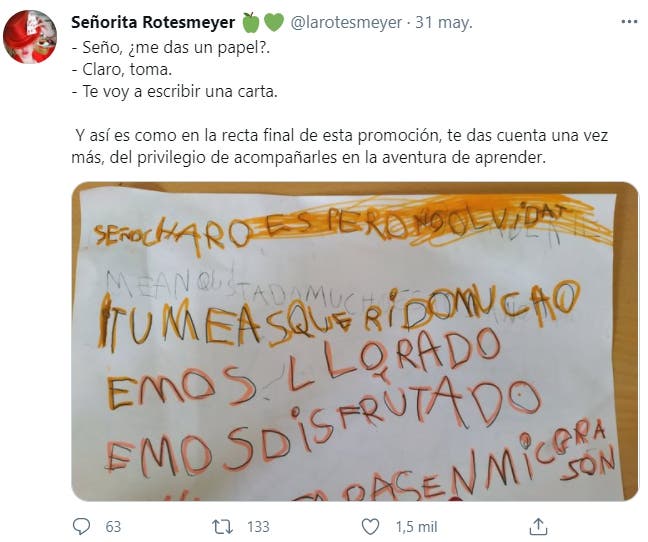Click the green apple emoji in name
The width and height of the screenshot is (648, 542).
[x=250, y=22]
